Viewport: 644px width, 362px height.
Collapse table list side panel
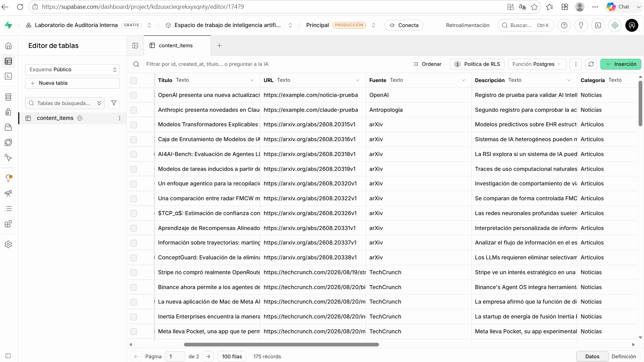click(135, 46)
